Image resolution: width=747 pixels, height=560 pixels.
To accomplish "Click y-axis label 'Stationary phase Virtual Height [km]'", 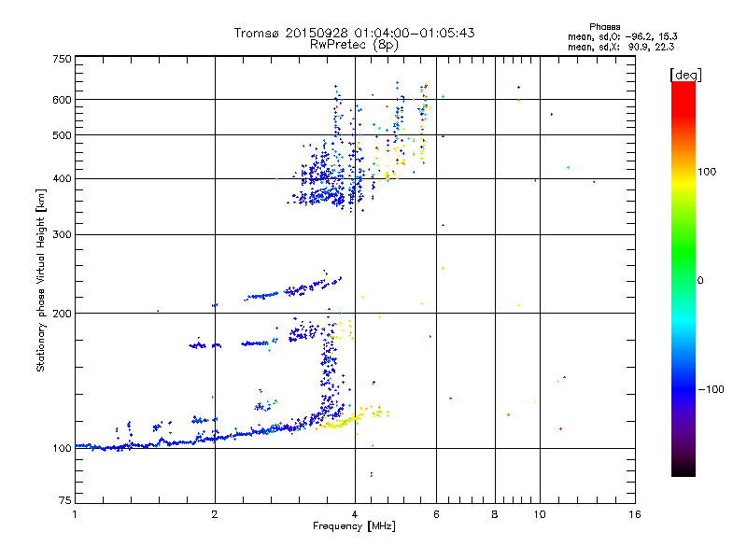I will [41, 280].
